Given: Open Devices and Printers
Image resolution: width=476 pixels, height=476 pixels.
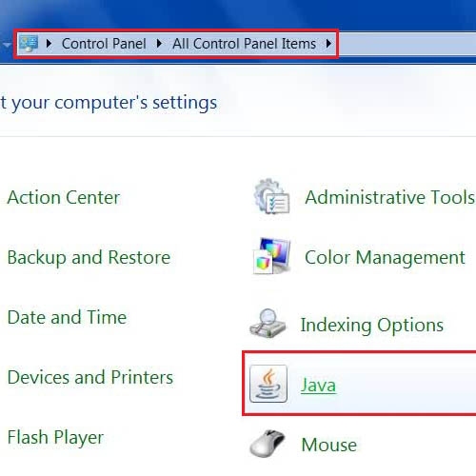Looking at the screenshot, I should 90,377.
